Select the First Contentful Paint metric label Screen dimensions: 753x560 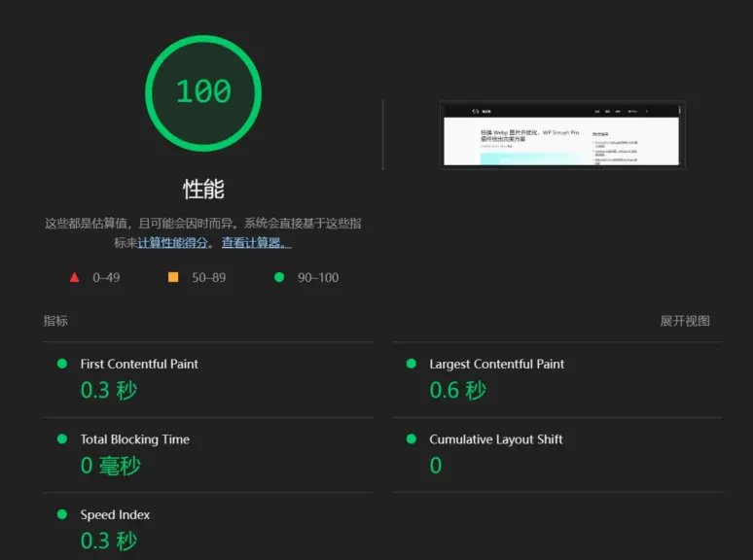point(139,364)
